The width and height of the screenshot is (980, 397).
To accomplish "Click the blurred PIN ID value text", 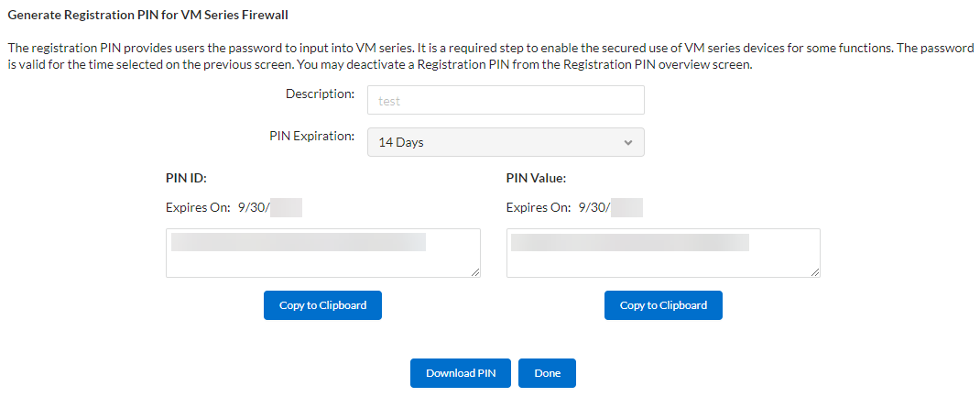I will 299,242.
